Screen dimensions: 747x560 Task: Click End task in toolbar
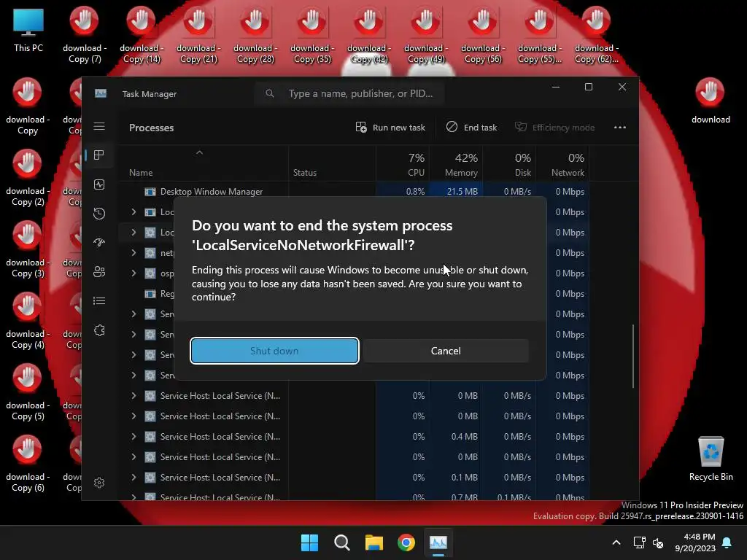(x=472, y=128)
